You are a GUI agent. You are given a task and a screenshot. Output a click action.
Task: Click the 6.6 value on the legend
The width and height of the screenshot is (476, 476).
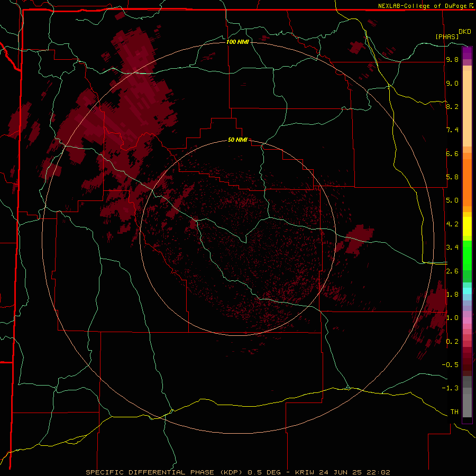[452, 153]
